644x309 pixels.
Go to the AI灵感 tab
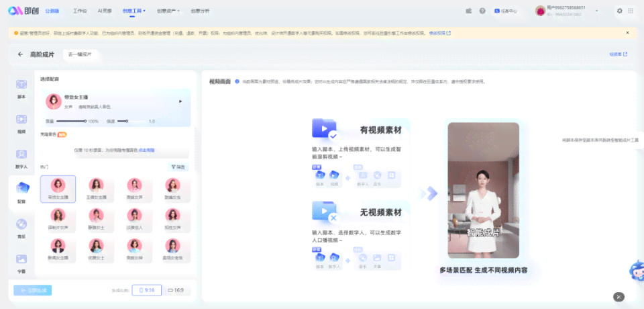105,11
